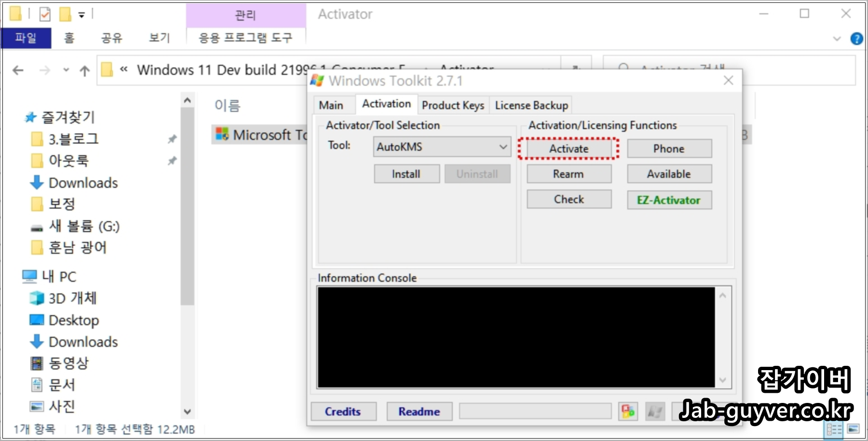Close the Windows Toolkit 2.7.1 dialog

729,80
